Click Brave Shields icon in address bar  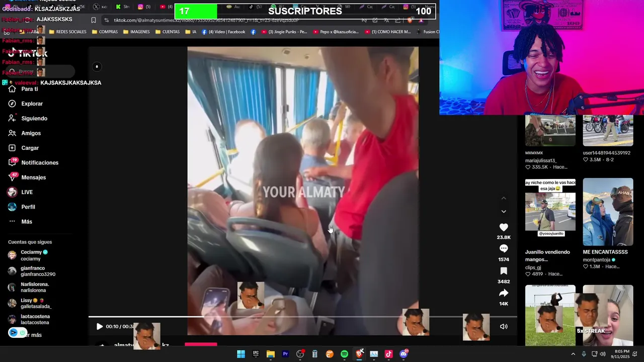pos(410,20)
